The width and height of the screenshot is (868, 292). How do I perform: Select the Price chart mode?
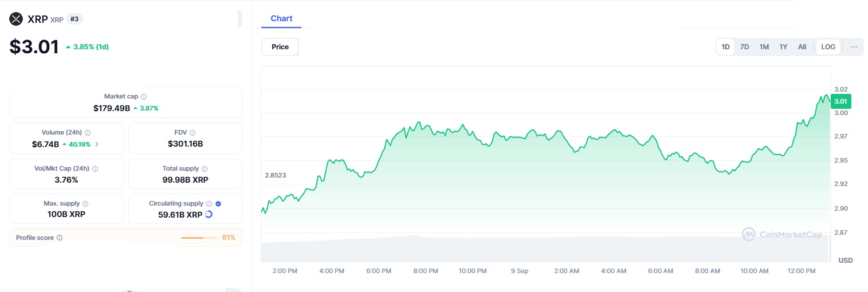[x=280, y=47]
